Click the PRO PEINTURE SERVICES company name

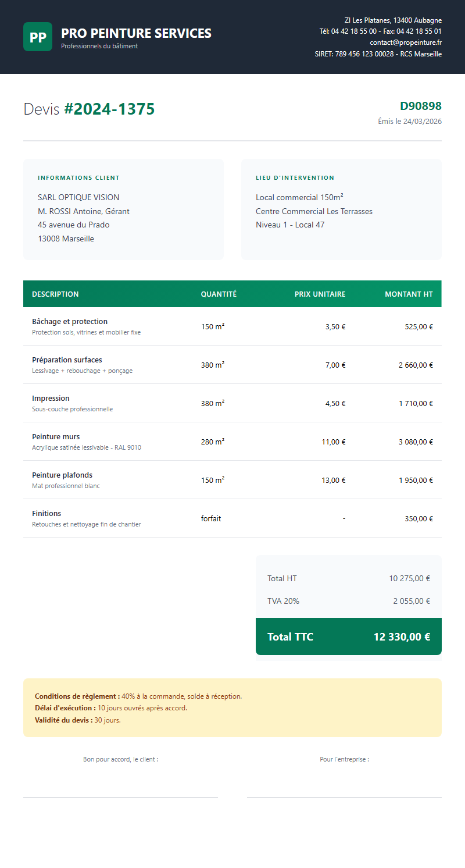click(136, 33)
